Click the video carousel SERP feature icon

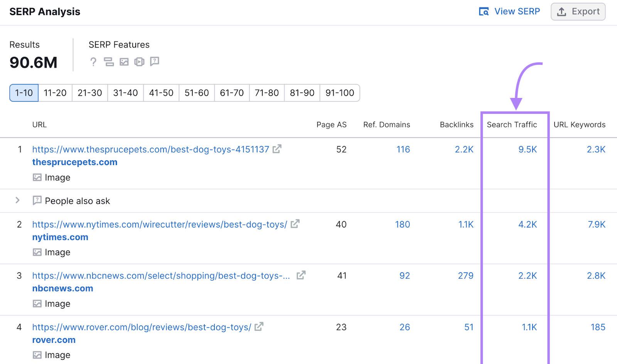(x=139, y=62)
